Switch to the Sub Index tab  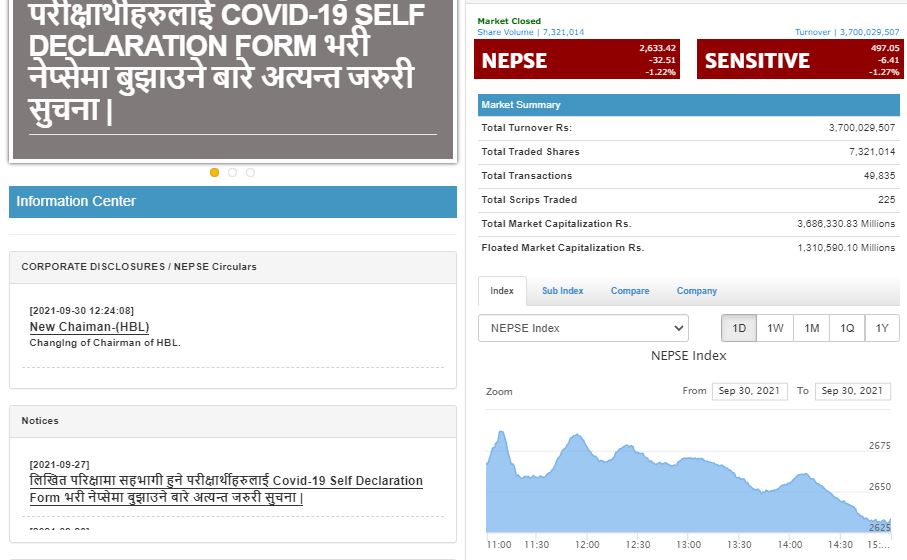tap(562, 290)
